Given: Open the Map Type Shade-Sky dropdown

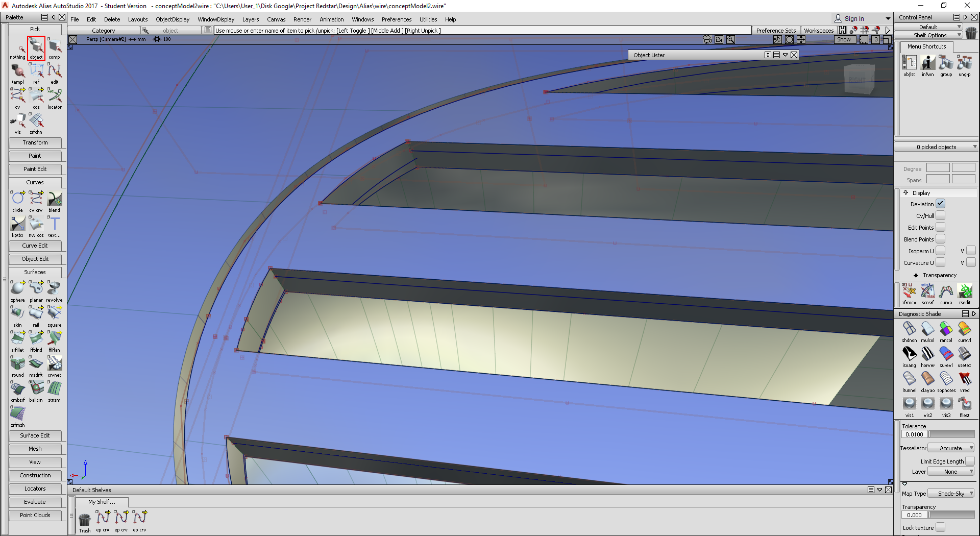Looking at the screenshot, I should point(950,493).
